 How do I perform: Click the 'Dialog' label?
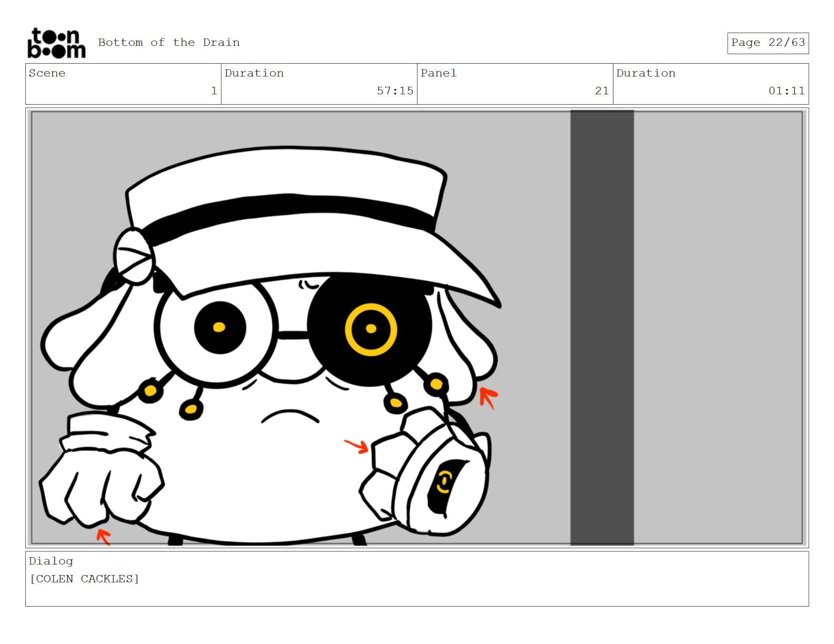coord(51,561)
